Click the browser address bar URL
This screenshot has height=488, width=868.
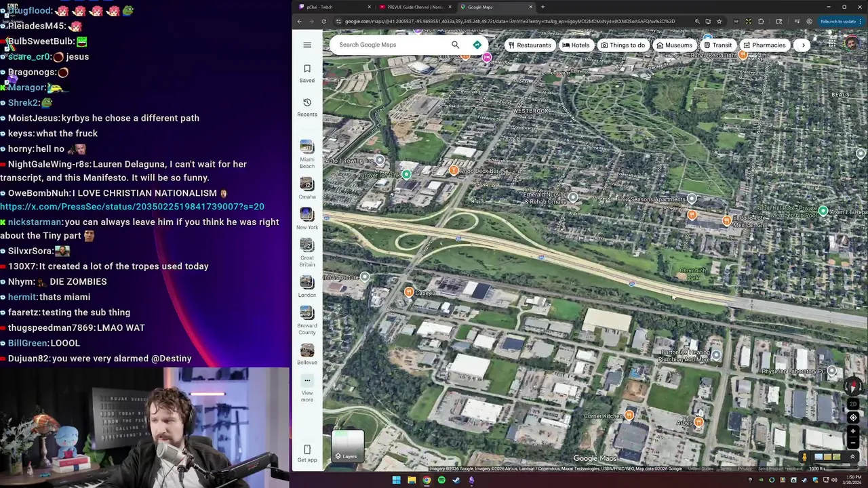tap(510, 21)
